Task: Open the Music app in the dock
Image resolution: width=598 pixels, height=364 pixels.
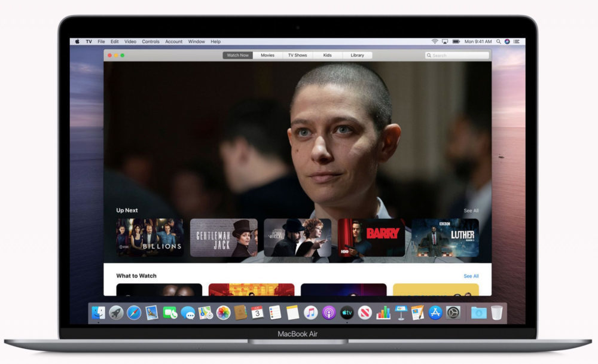Action: pyautogui.click(x=310, y=313)
